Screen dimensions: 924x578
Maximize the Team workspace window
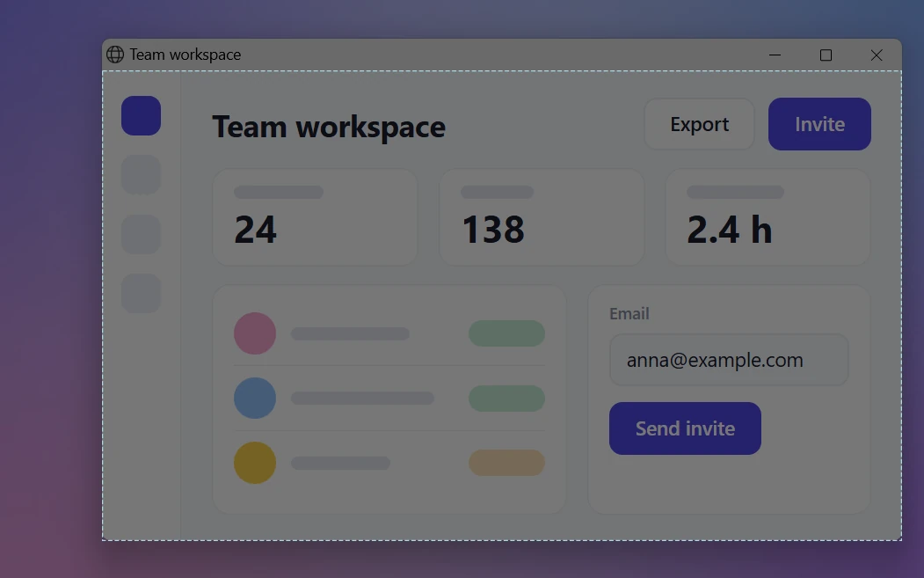[x=826, y=55]
